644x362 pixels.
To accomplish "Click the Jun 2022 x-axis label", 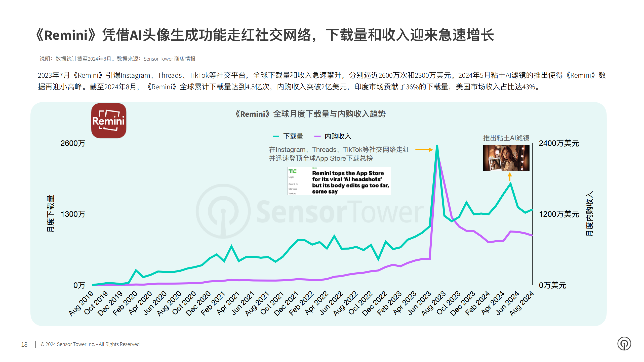I will coord(331,303).
